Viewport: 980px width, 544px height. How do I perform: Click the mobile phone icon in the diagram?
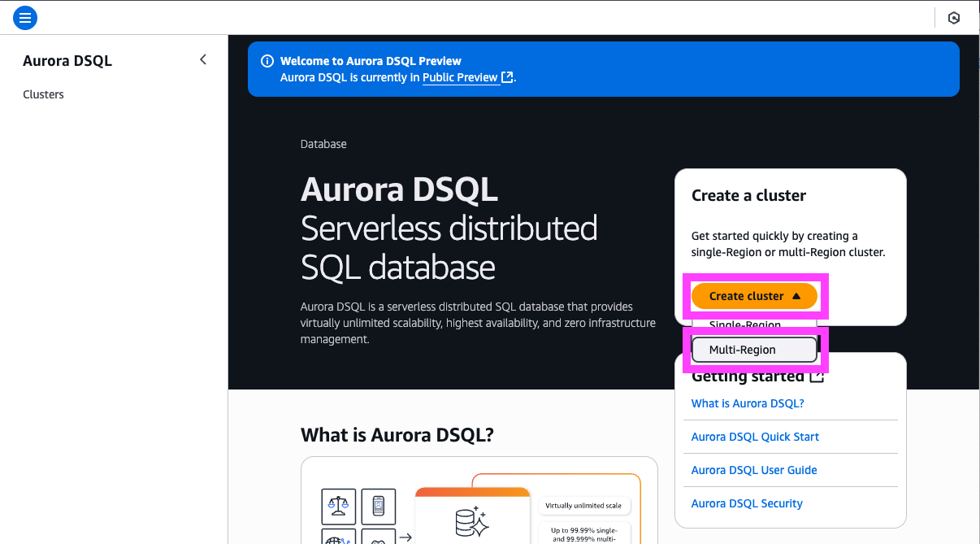pos(378,506)
